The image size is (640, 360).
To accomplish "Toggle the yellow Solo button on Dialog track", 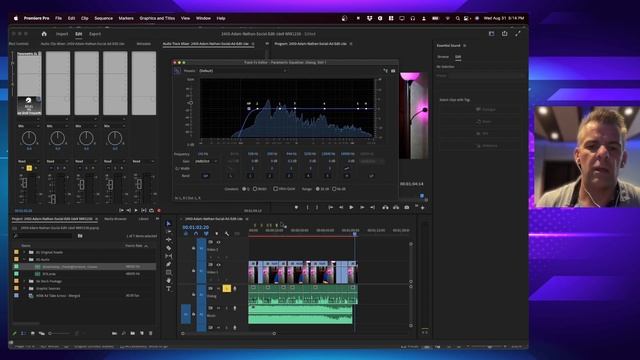I will click(227, 289).
